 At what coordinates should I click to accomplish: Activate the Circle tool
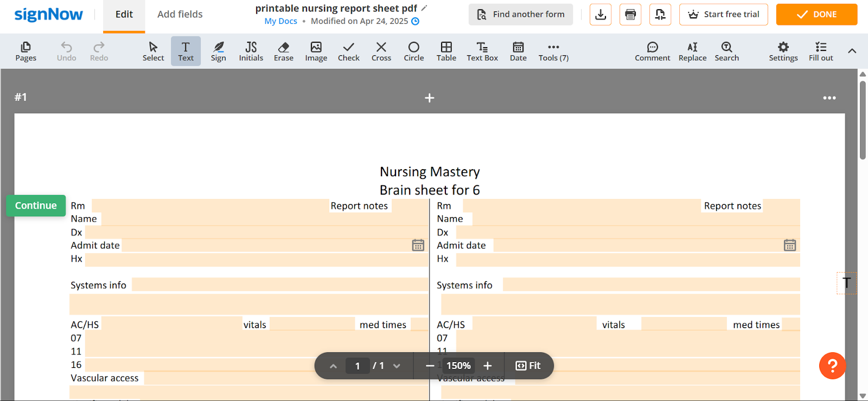coord(413,51)
